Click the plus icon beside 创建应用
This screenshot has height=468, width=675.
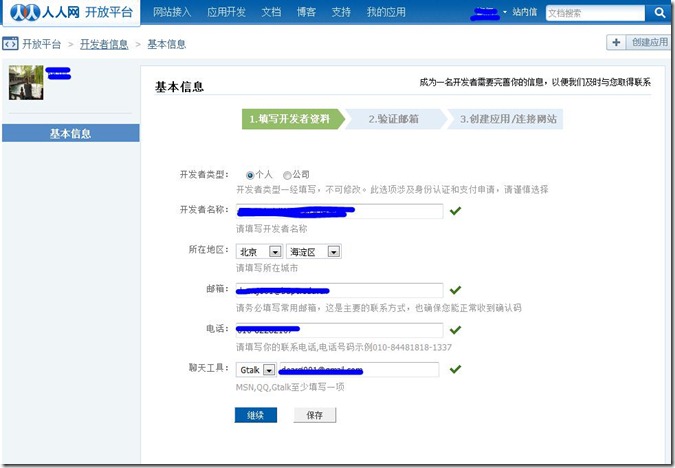(616, 42)
